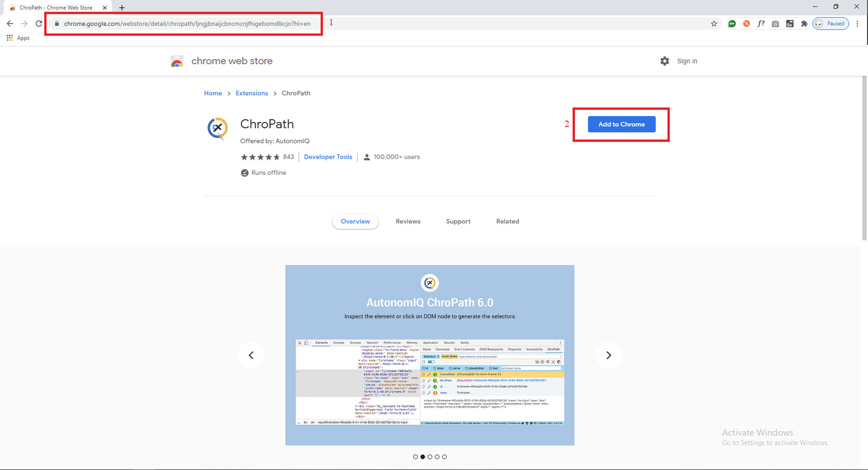Select second carousel dot

(x=422, y=457)
